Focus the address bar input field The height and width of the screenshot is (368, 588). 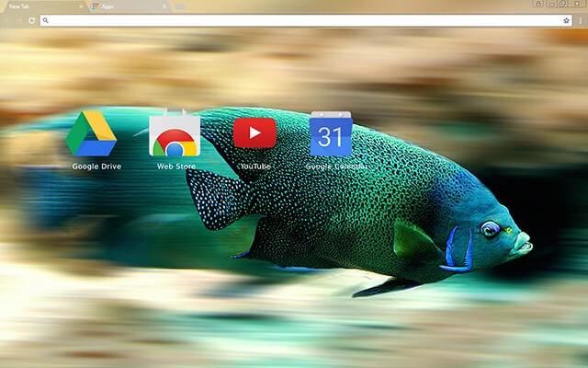pos(306,20)
